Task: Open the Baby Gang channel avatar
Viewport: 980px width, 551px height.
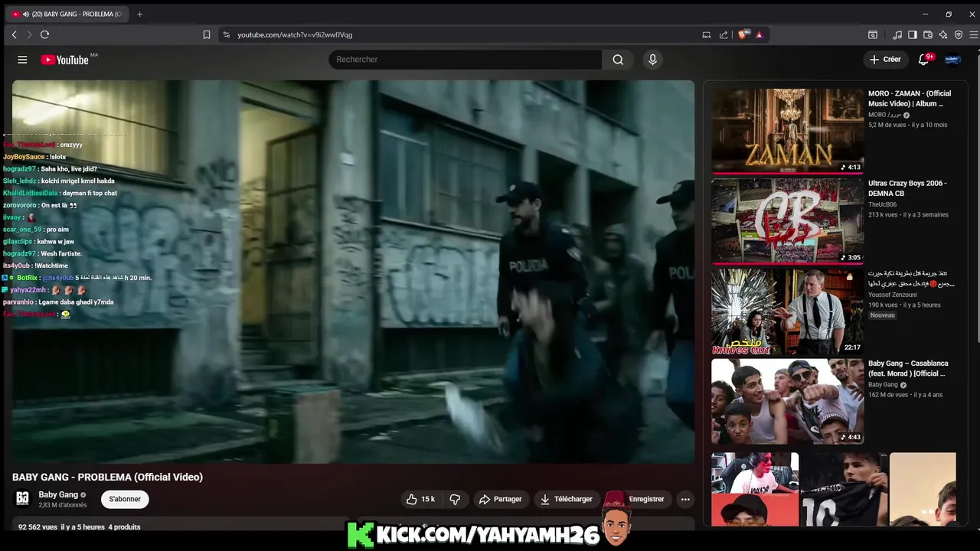Action: tap(22, 499)
